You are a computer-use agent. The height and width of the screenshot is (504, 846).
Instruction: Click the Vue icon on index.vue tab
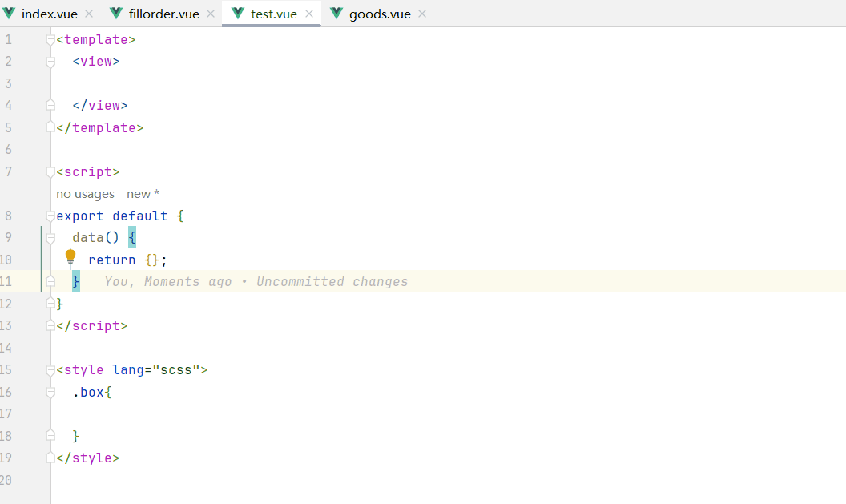9,14
